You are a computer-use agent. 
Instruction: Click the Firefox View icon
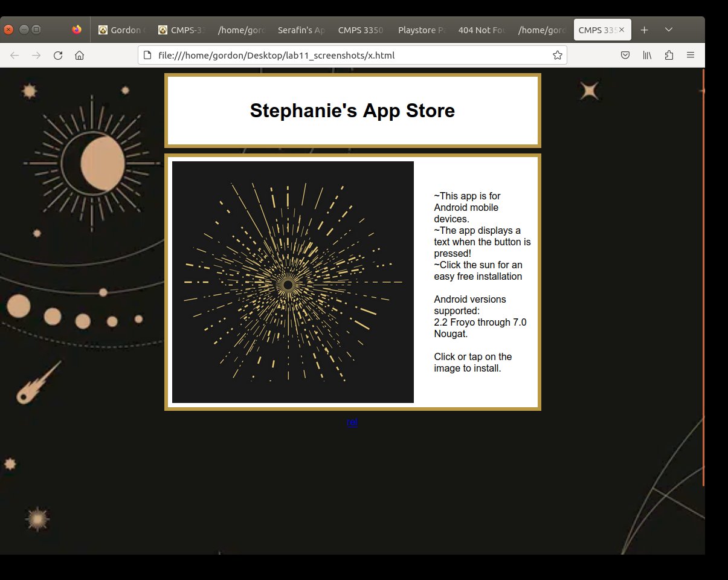click(77, 30)
